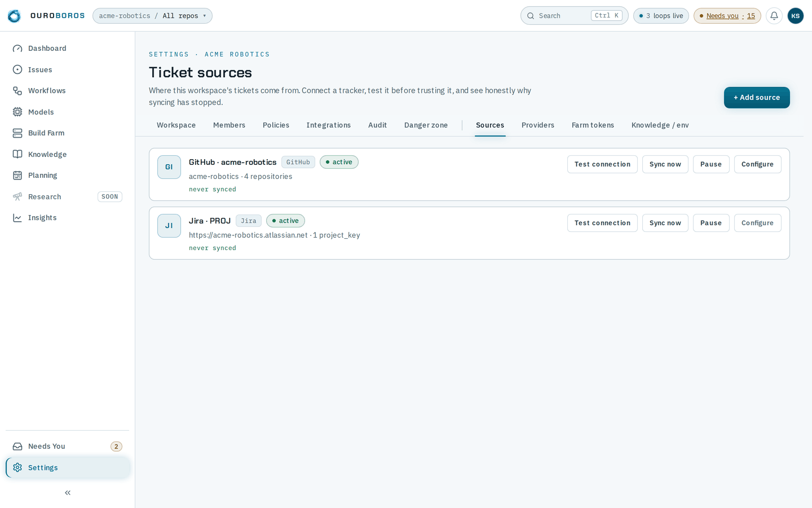Collapse the sidebar with double chevron
The width and height of the screenshot is (812, 508).
[x=68, y=493]
